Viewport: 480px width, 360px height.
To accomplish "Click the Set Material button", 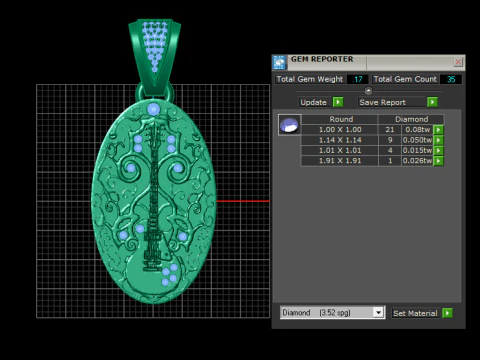I will coord(415,313).
